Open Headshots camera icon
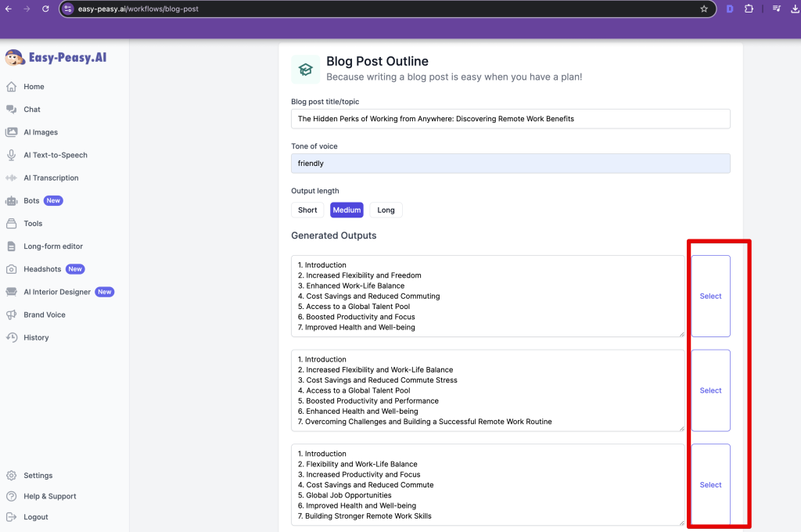 [x=11, y=269]
